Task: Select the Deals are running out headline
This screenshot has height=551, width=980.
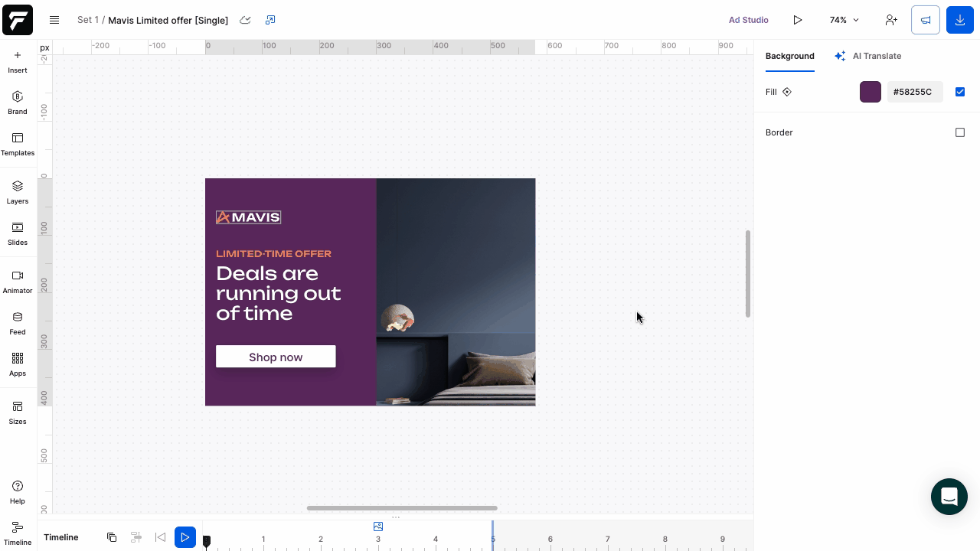Action: tap(278, 293)
